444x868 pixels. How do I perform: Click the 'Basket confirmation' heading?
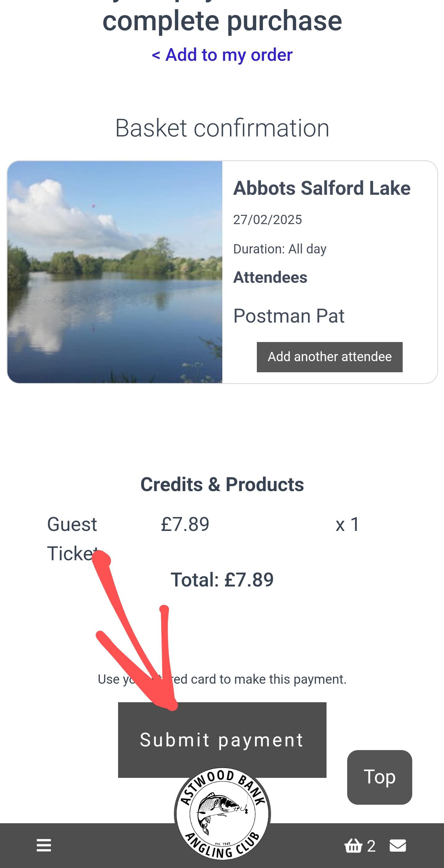(x=222, y=128)
